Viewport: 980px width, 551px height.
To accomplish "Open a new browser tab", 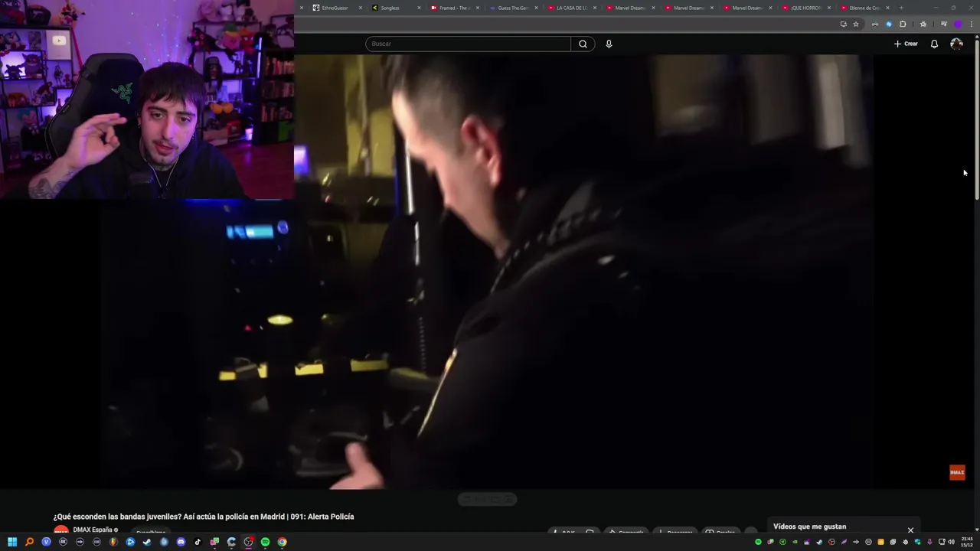I will (x=901, y=8).
